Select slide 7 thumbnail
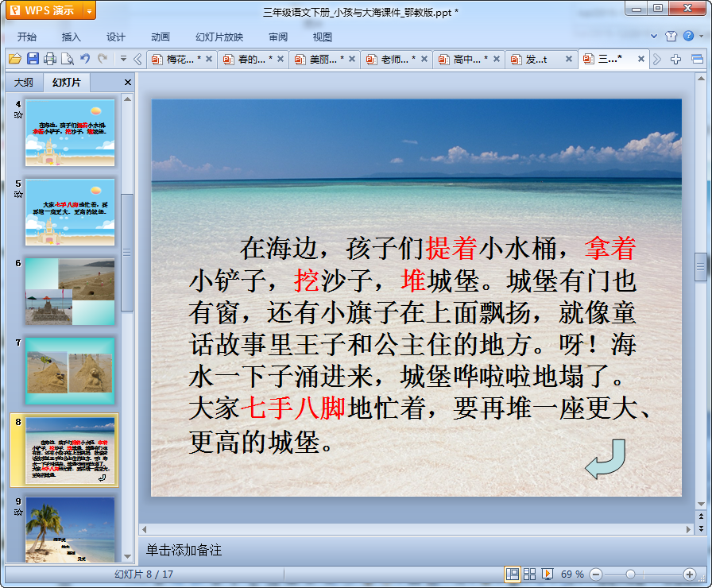 pyautogui.click(x=70, y=371)
